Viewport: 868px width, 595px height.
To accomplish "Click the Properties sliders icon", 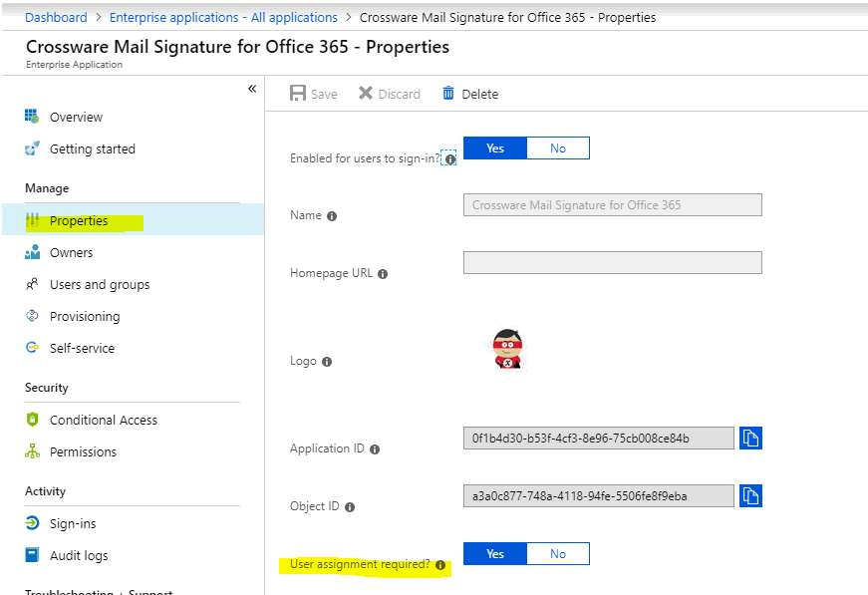I will coord(32,220).
